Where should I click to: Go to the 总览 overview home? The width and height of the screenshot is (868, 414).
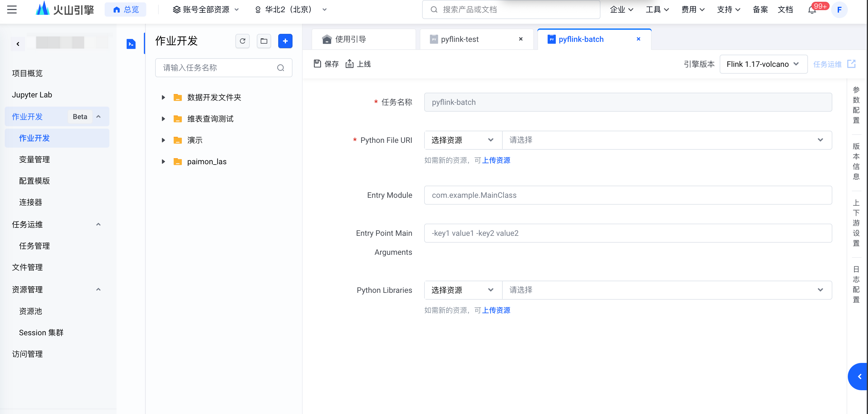point(126,10)
